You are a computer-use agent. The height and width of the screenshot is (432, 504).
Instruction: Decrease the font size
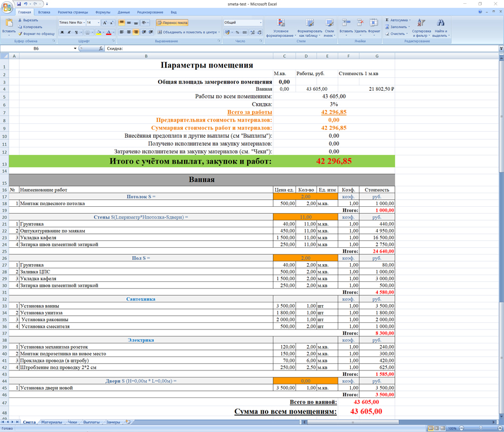click(112, 23)
